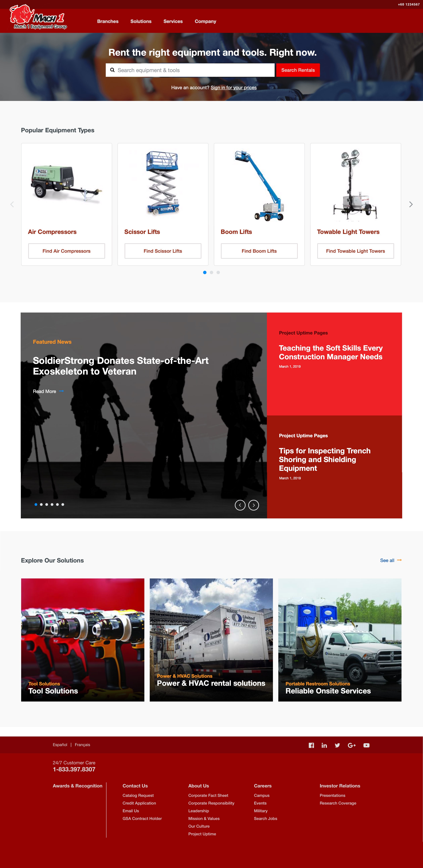
Task: Click the blue arrow beside Read More
Action: pos(61,391)
